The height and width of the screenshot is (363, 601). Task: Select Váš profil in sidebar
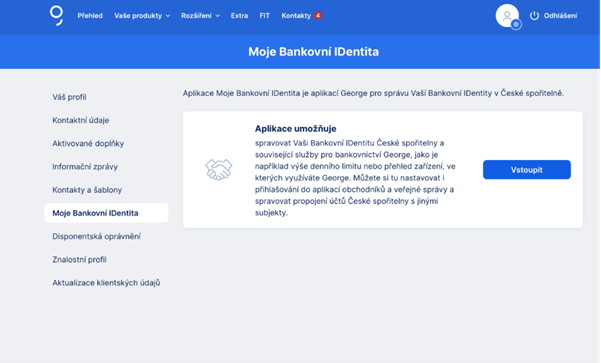point(69,97)
